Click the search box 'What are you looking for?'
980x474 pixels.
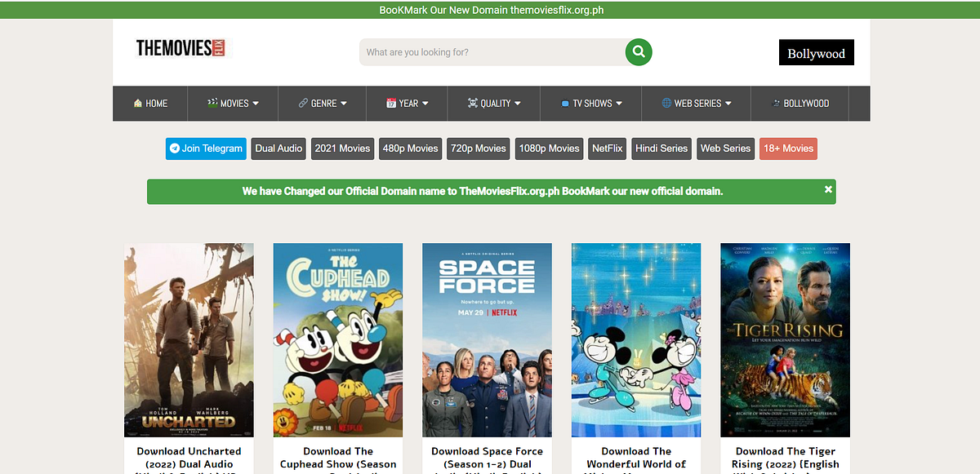[x=492, y=52]
